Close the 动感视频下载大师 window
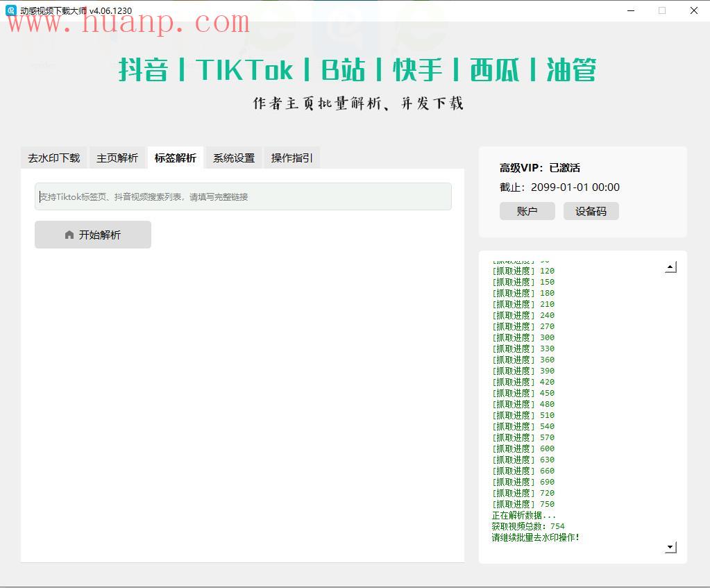 (x=694, y=10)
